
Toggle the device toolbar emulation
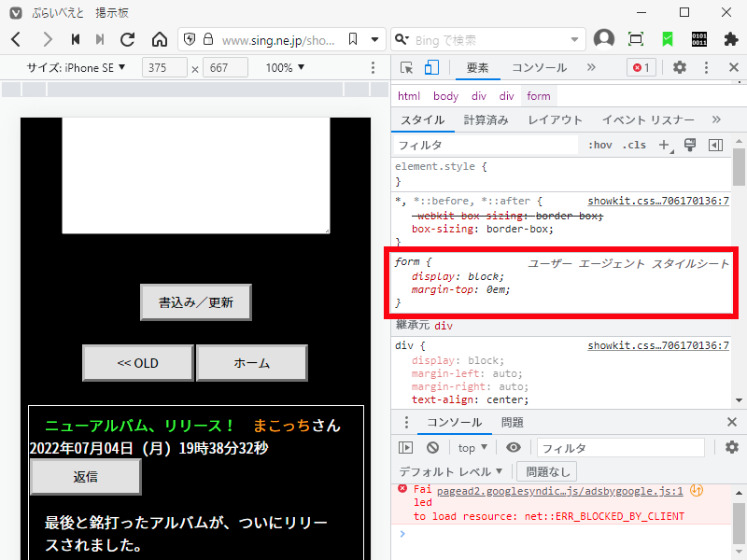(431, 67)
